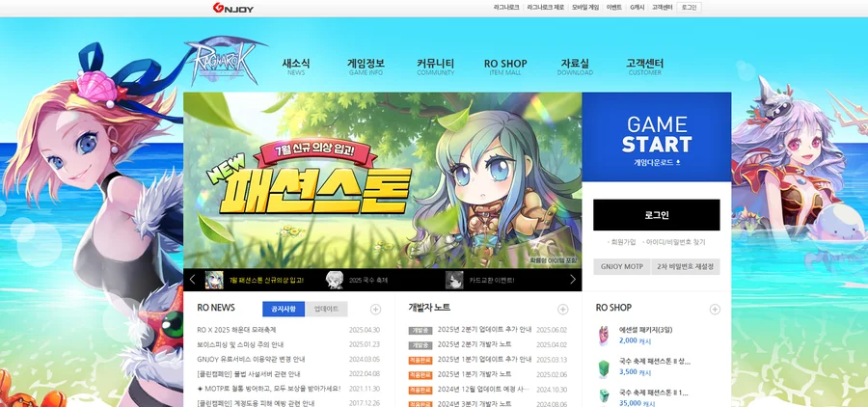The height and width of the screenshot is (407, 868).
Task: Click 라그나로크 in the top bar
Action: click(506, 8)
